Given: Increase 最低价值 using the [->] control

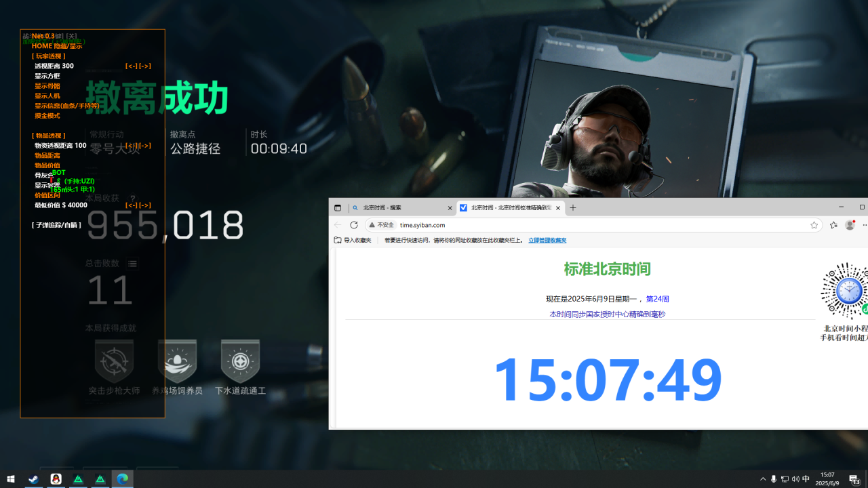Looking at the screenshot, I should tap(145, 205).
